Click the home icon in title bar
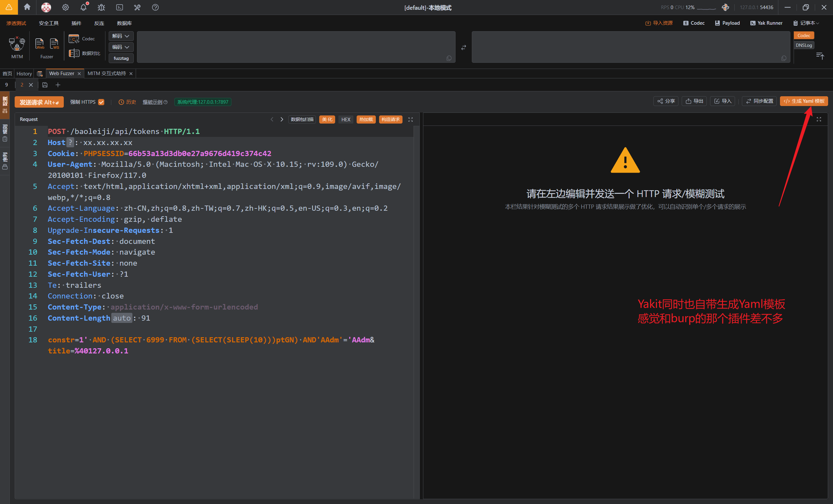Viewport: 833px width, 504px height. click(27, 7)
